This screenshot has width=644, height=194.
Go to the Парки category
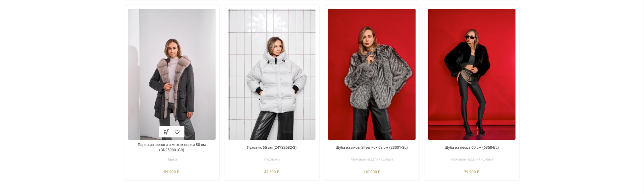coord(172,159)
